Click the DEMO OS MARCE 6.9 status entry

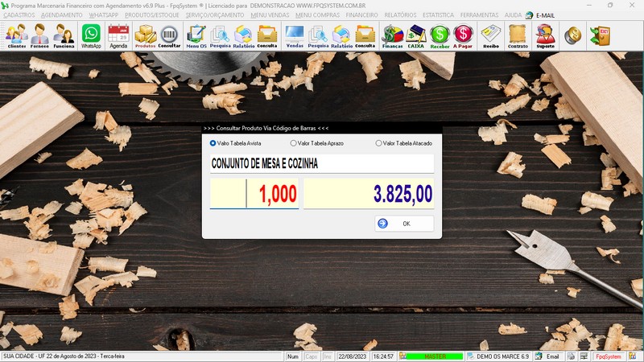coord(498,356)
